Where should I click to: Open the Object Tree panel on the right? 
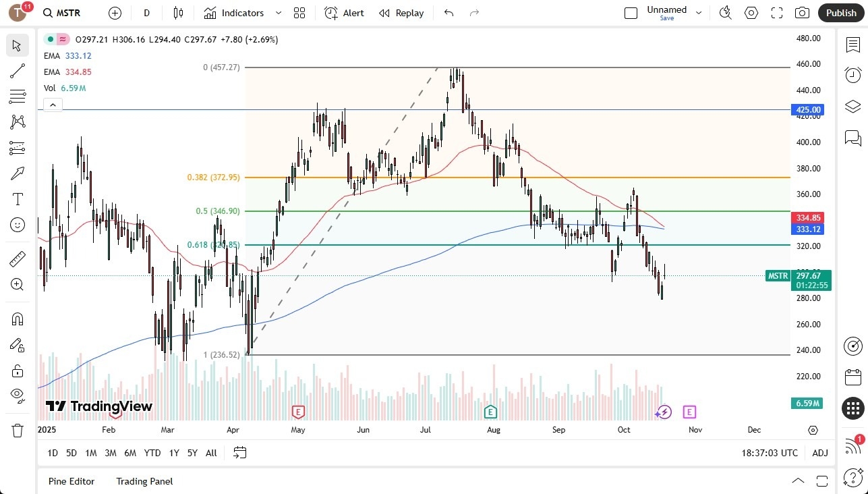[852, 107]
